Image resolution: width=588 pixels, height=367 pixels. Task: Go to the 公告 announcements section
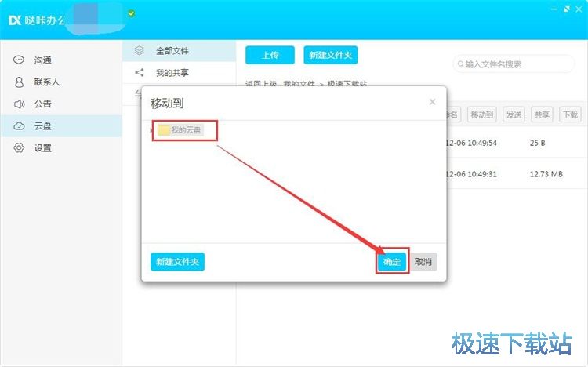point(60,104)
